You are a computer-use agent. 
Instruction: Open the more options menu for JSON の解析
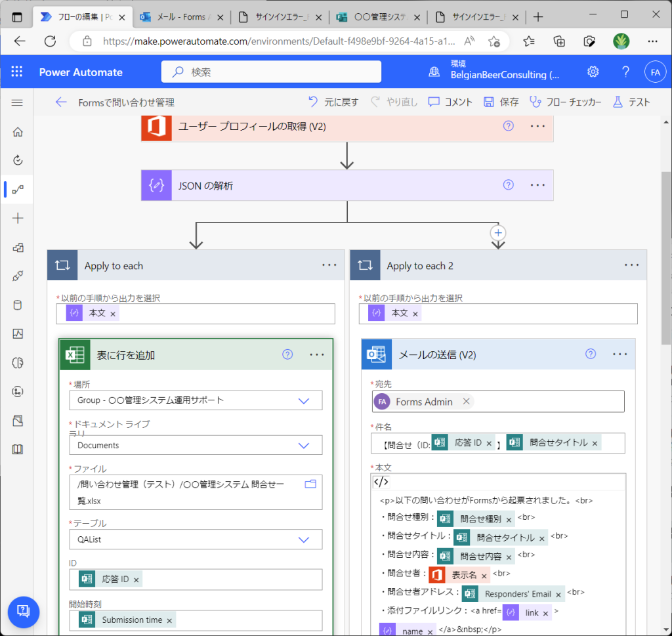pyautogui.click(x=537, y=185)
